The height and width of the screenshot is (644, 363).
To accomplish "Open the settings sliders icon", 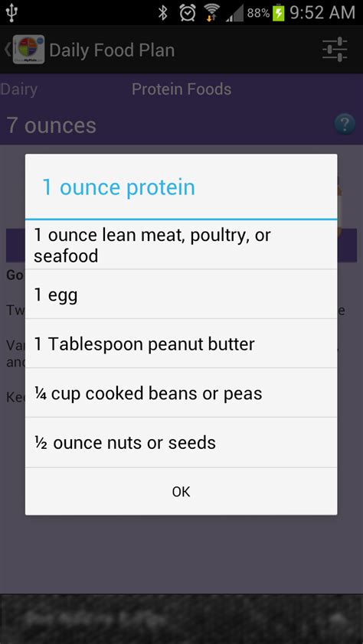I will click(335, 50).
